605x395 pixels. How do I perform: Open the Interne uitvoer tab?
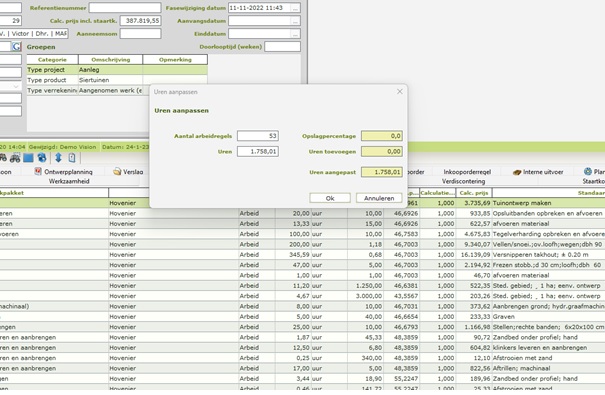pyautogui.click(x=538, y=172)
